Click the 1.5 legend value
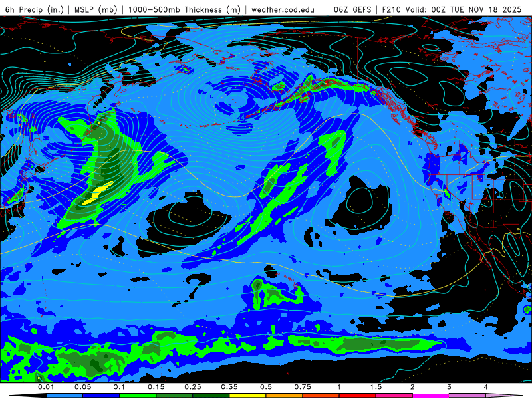The image size is (532, 399). pyautogui.click(x=376, y=387)
